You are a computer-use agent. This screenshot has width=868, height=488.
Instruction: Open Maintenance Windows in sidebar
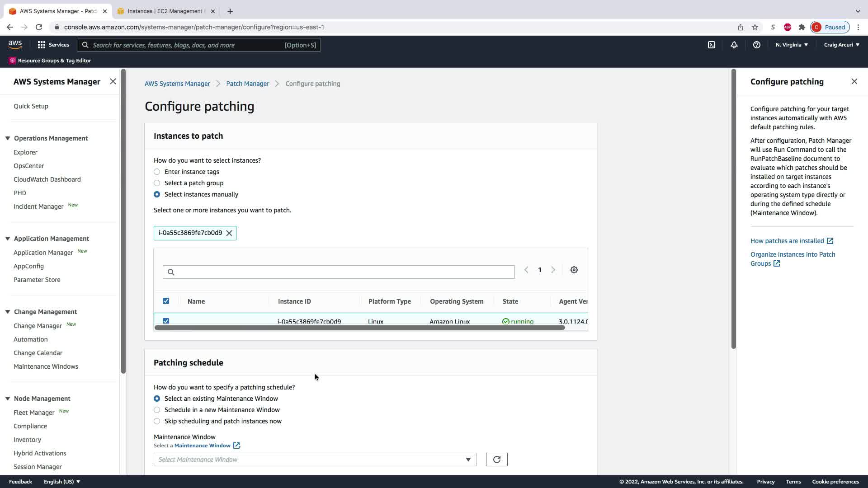46,366
